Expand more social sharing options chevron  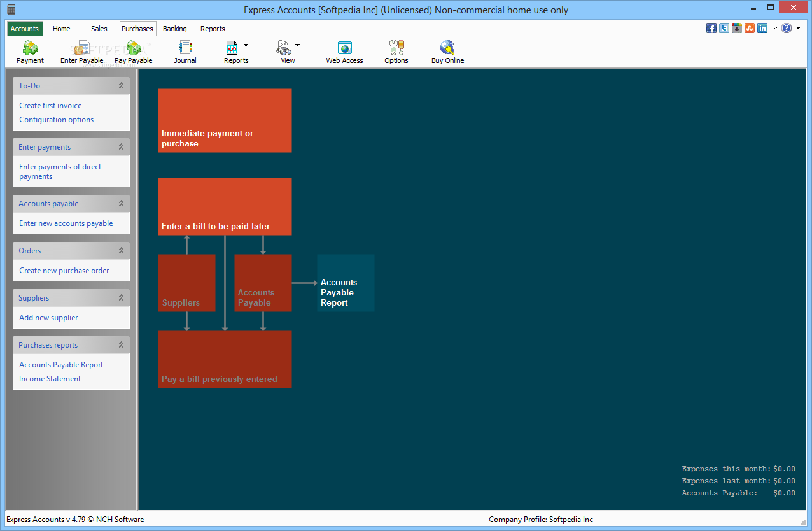click(775, 28)
